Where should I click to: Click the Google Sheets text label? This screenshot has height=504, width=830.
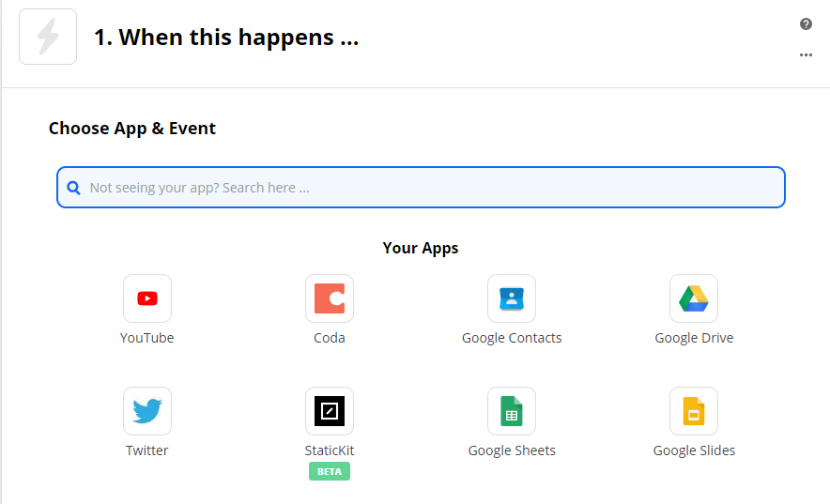[x=512, y=451]
